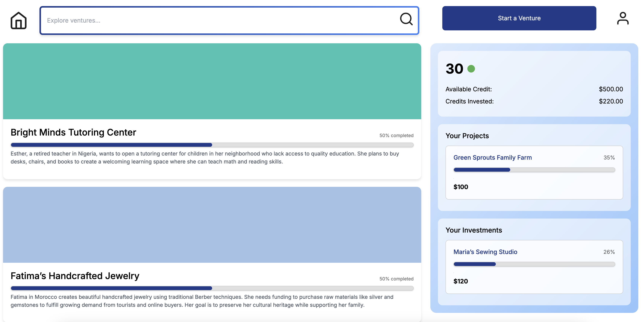
Task: Click the $100 project amount
Action: 461,187
